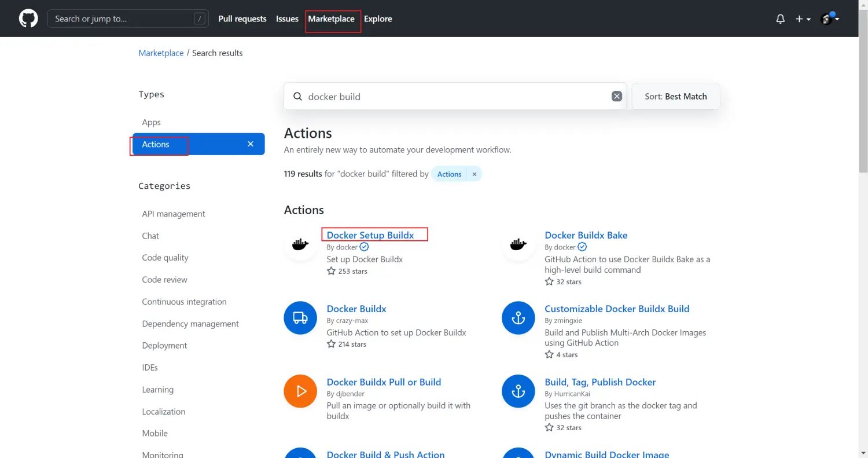Deselect the Actions type filter in sidebar

(251, 144)
